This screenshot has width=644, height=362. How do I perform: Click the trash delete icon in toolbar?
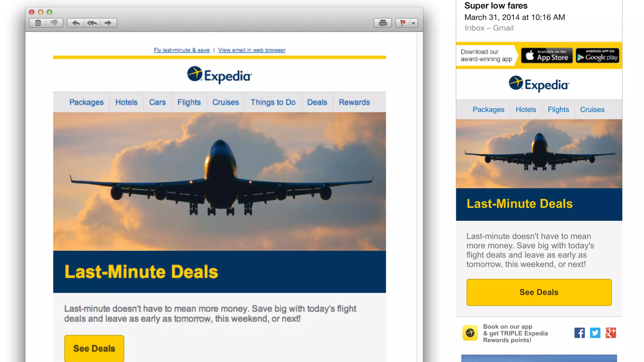(x=38, y=23)
